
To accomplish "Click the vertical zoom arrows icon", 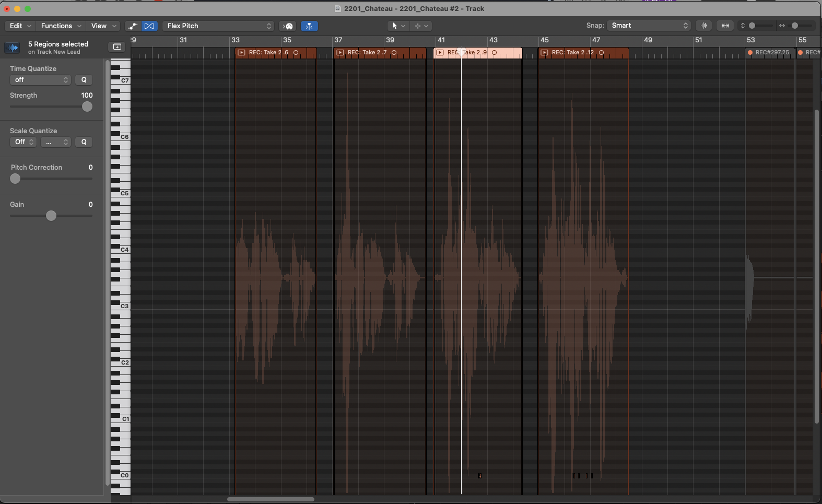I will click(x=743, y=26).
